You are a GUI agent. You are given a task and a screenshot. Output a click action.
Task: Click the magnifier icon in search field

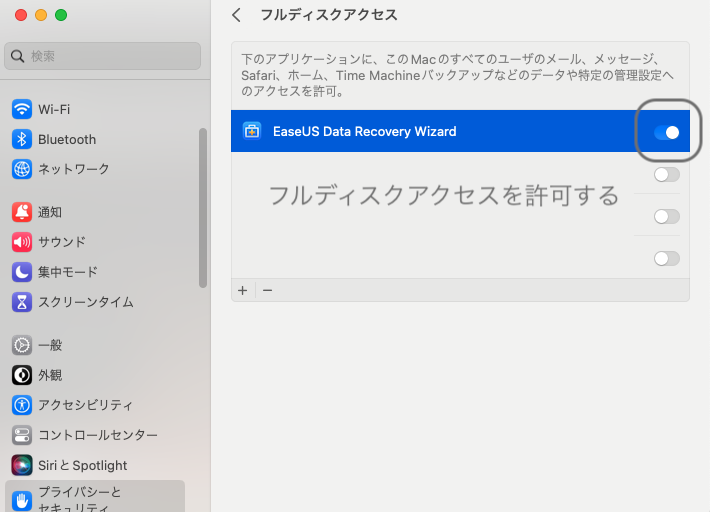coord(17,56)
